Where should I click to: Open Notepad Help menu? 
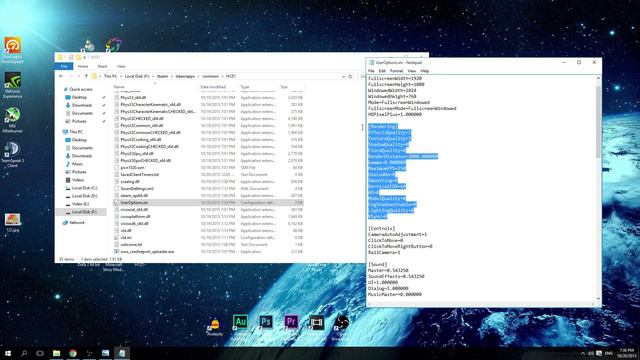424,71
